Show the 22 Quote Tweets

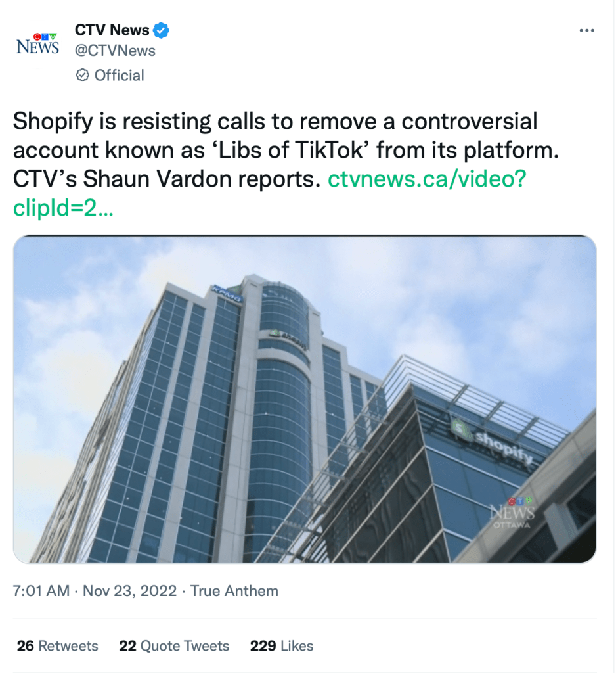click(x=174, y=646)
